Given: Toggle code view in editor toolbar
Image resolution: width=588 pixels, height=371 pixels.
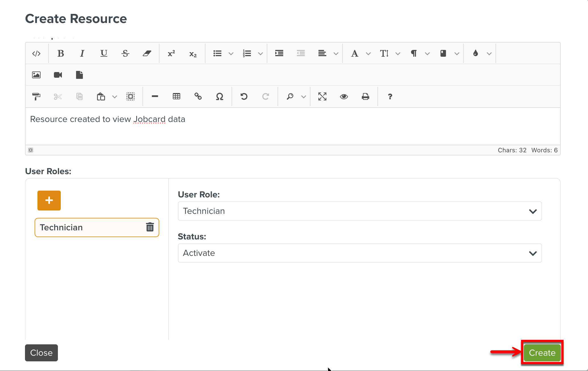Looking at the screenshot, I should (x=36, y=54).
